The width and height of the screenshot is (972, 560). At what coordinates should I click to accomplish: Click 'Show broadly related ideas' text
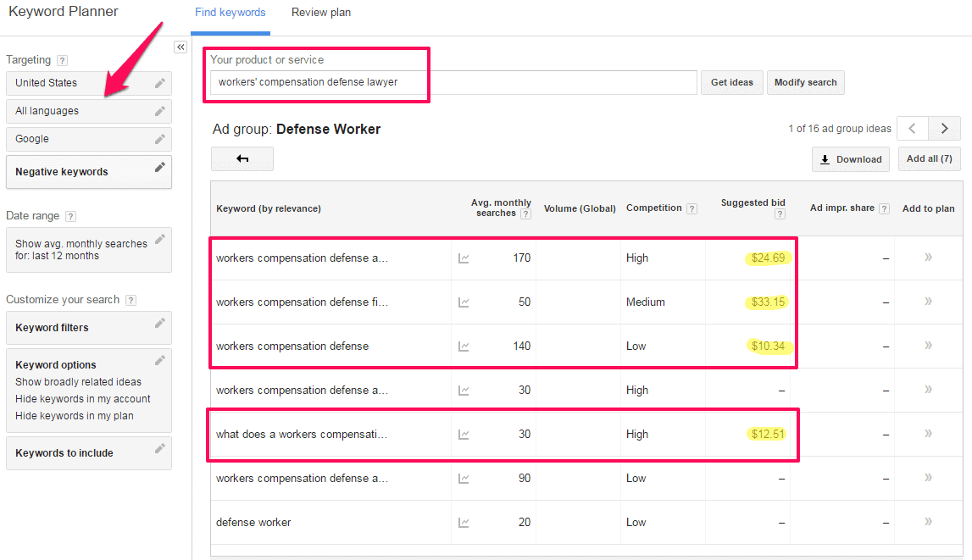78,382
